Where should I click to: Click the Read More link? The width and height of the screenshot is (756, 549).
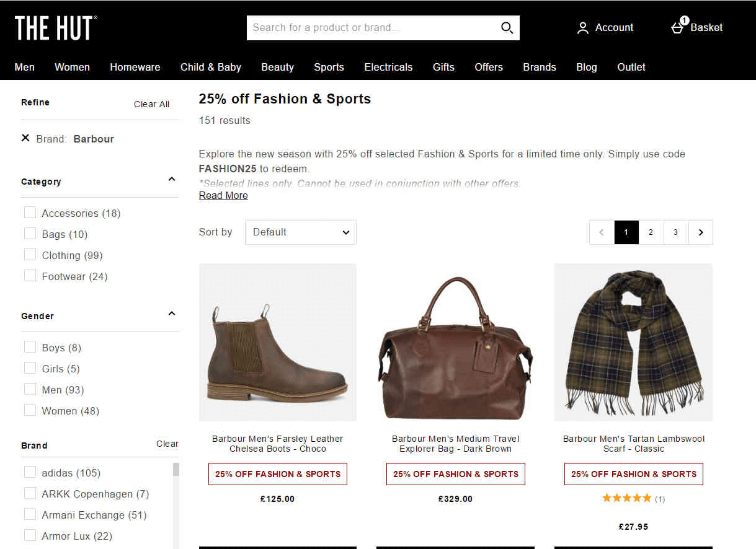223,195
